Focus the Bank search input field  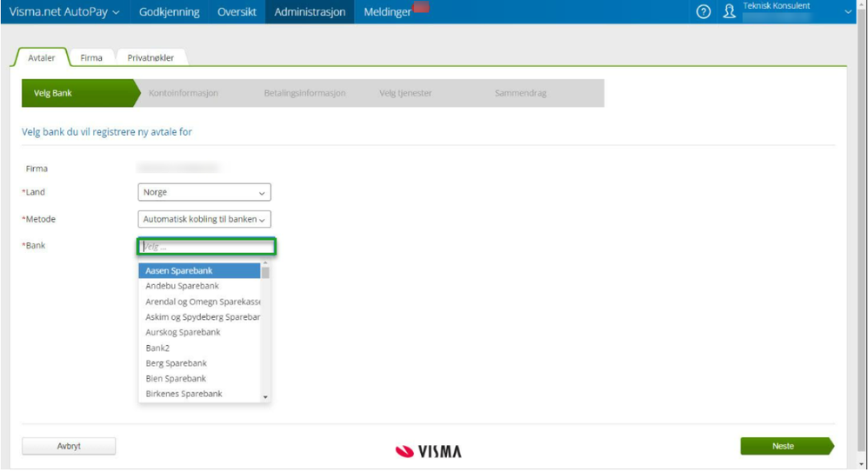point(206,247)
